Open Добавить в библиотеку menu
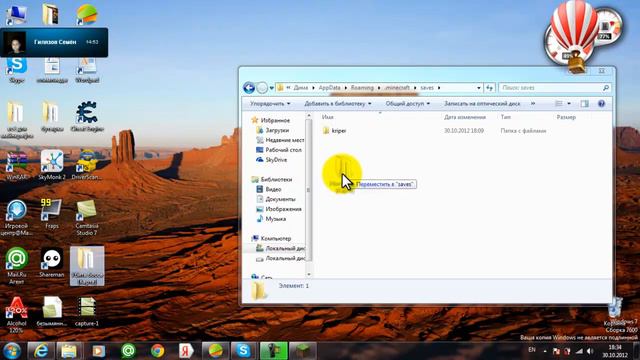The image size is (640, 360). [338, 104]
